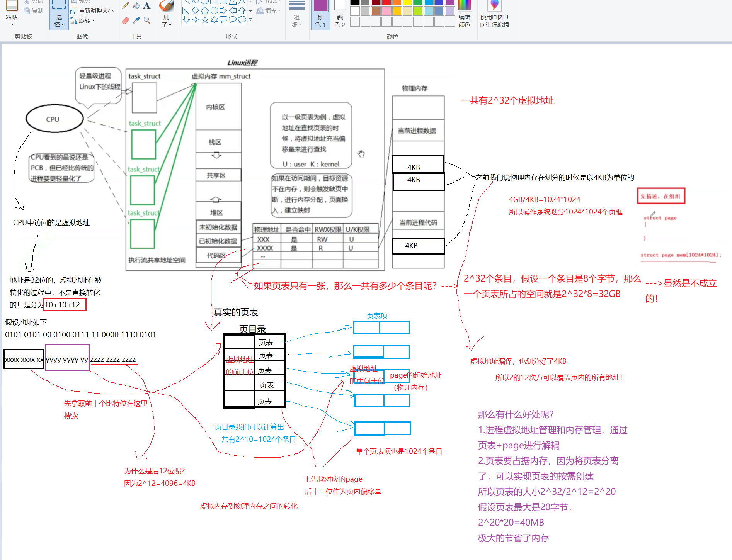The width and height of the screenshot is (732, 560).
Task: Select 颜色 1 foreground color
Action: point(320,15)
